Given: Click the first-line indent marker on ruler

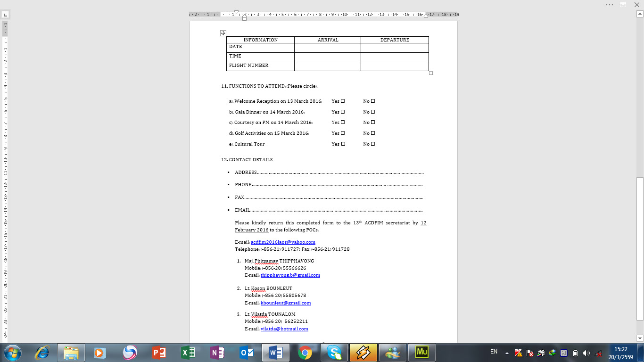Looking at the screenshot, I should 236,12.
